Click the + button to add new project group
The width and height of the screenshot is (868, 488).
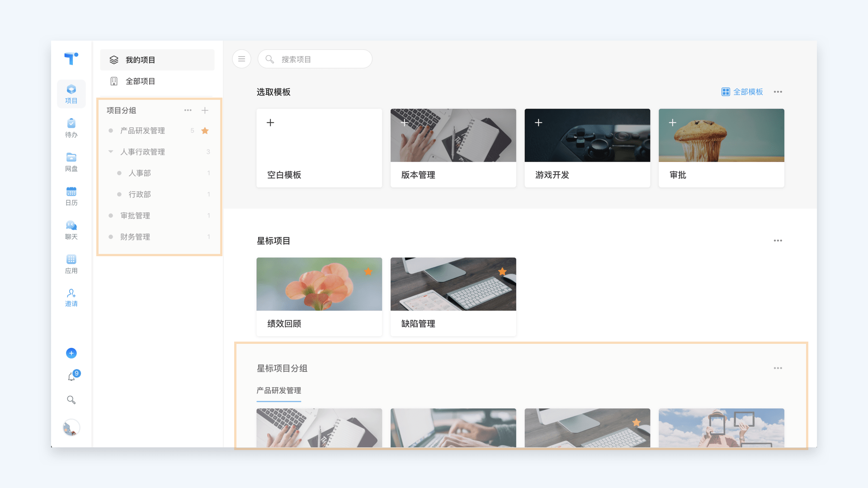pyautogui.click(x=205, y=110)
